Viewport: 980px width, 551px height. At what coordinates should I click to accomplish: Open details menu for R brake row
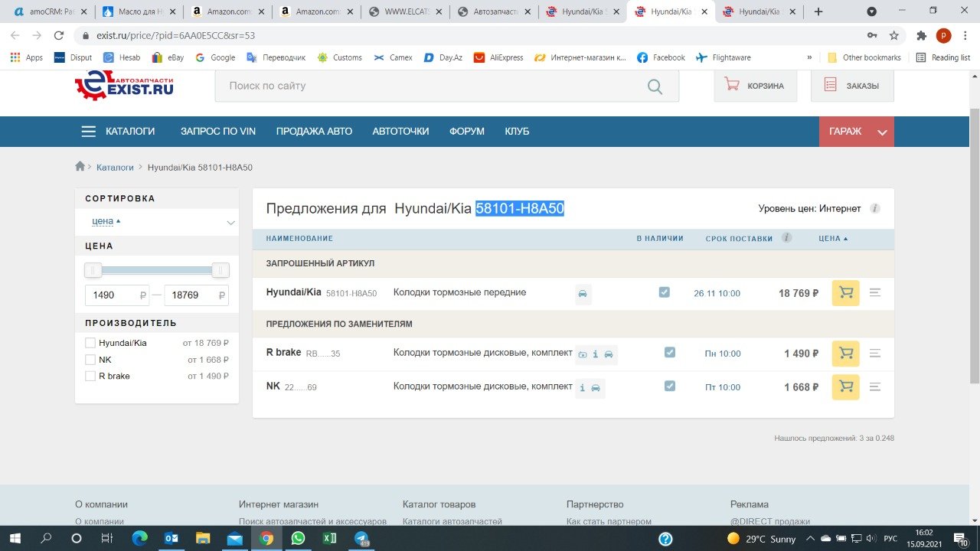(x=875, y=354)
